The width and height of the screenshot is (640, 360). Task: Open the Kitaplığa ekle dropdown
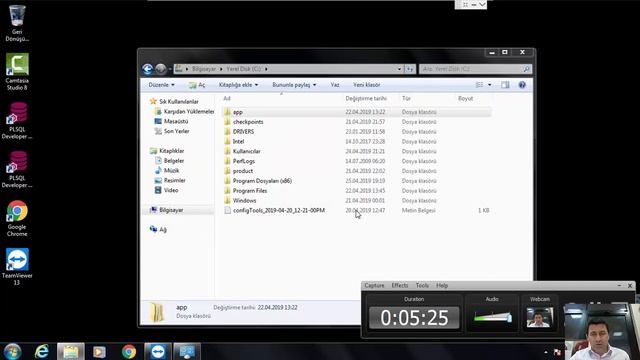238,85
